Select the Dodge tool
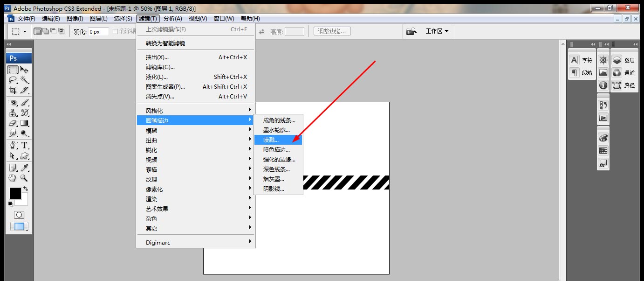 pyautogui.click(x=25, y=133)
